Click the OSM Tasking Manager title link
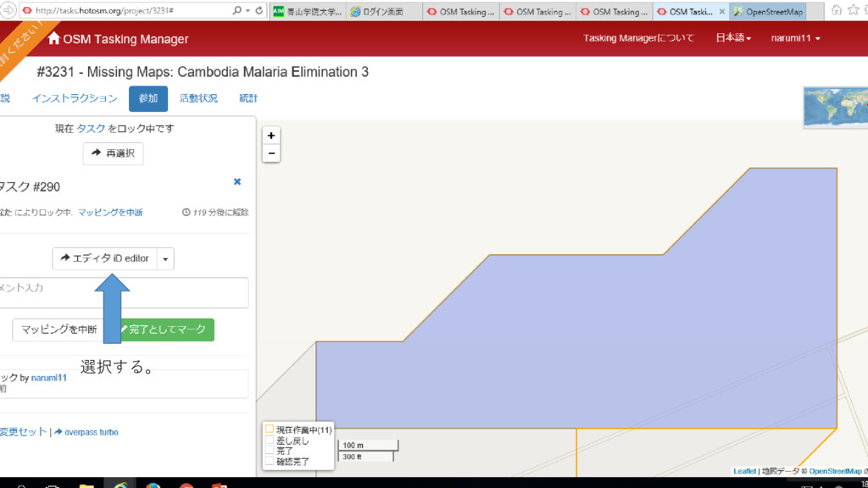868x488 pixels. coord(125,39)
